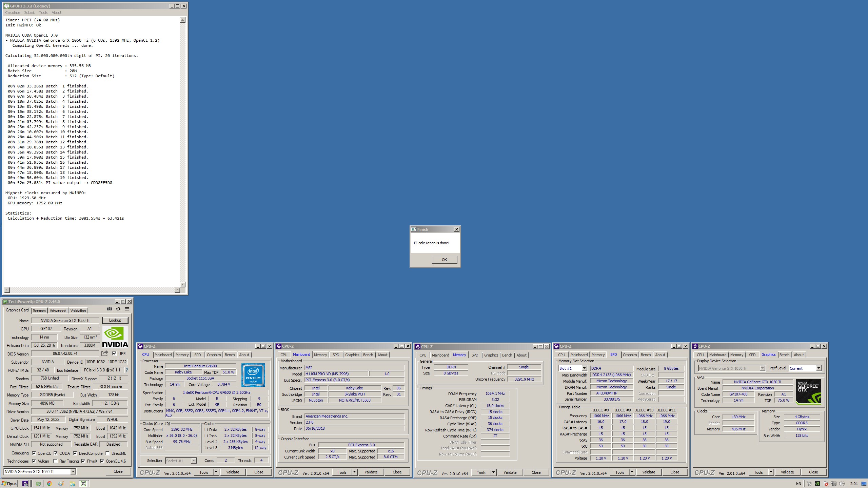The image size is (868, 488).
Task: Open the Пуск start button
Action: point(9,484)
